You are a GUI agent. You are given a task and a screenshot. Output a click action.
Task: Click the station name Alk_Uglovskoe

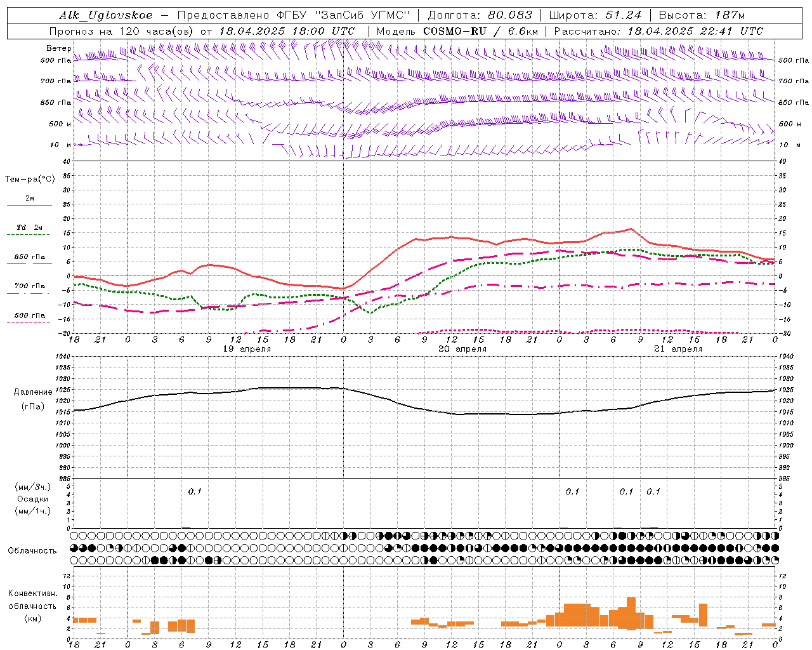tap(106, 15)
